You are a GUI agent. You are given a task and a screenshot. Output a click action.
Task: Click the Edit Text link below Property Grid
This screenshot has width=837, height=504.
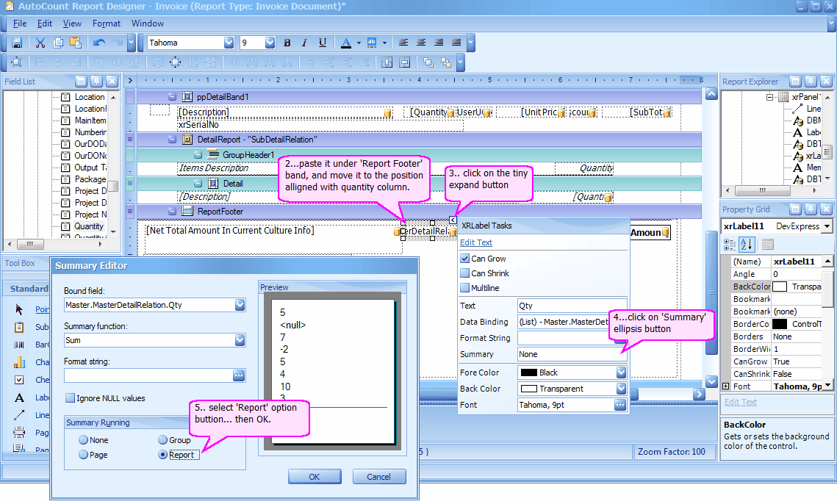click(x=741, y=402)
